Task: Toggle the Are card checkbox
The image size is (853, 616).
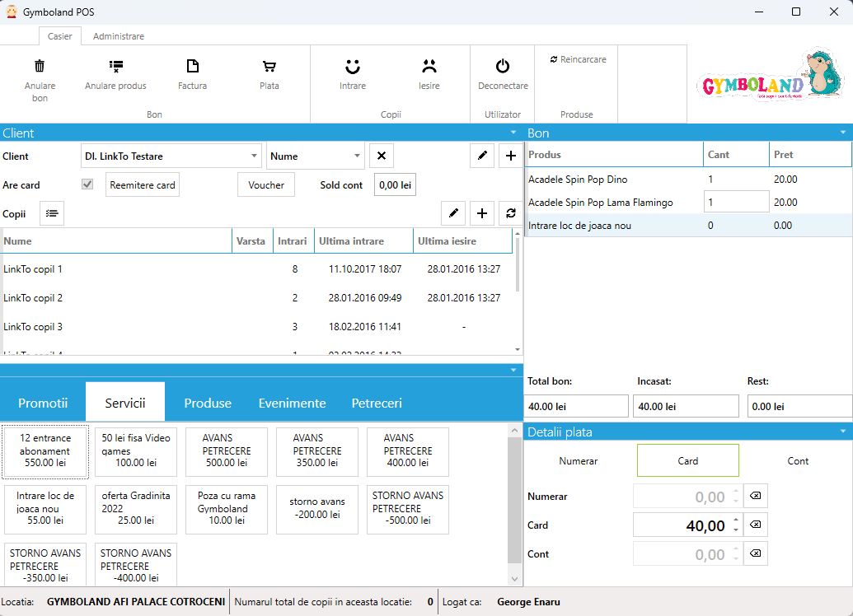Action: point(87,185)
